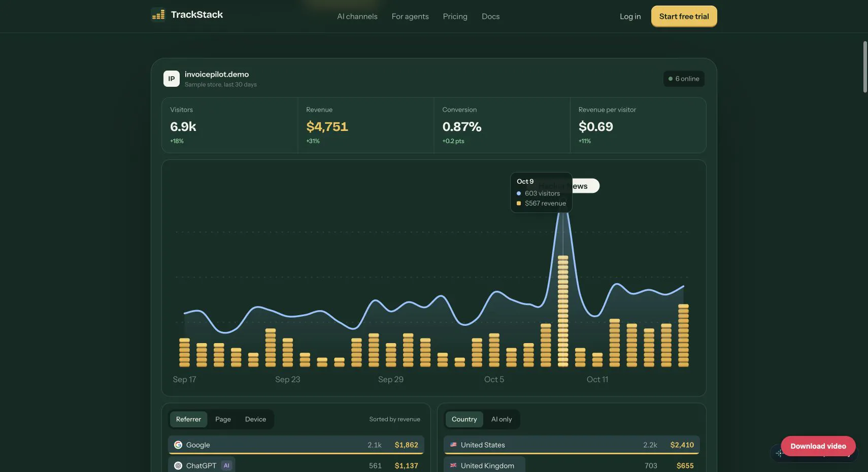Click the Oct 5 axis label
The height and width of the screenshot is (472, 868).
[x=494, y=379]
